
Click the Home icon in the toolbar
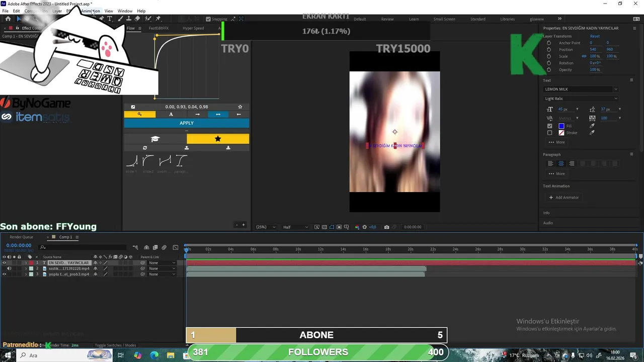tap(8, 19)
